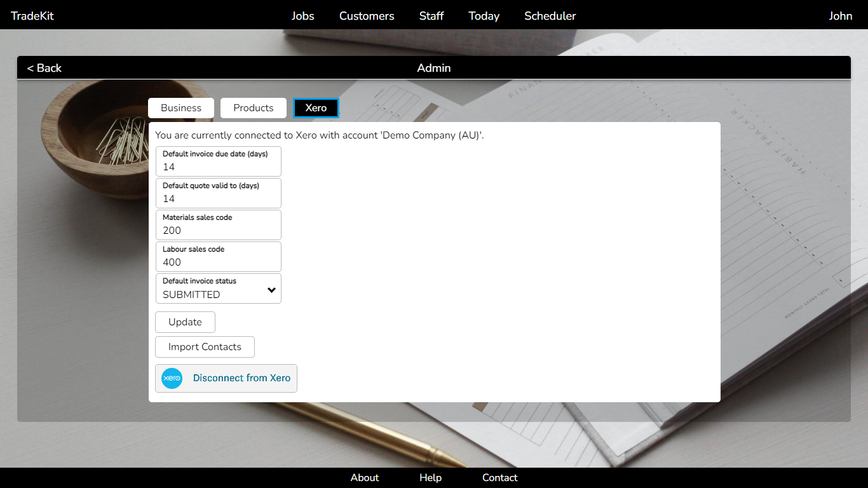
Task: Focus the Labour sales code field
Action: coord(219,257)
